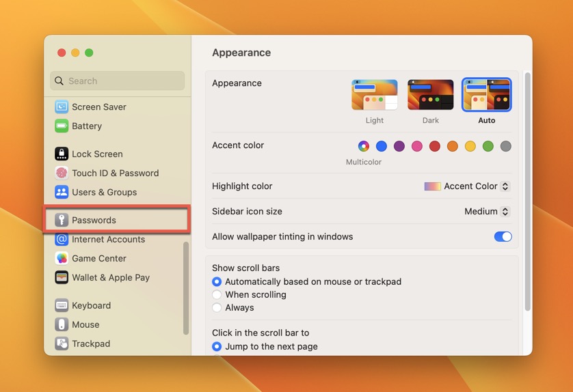The image size is (573, 392).
Task: Click the Game Center colorful icon
Action: [x=62, y=258]
